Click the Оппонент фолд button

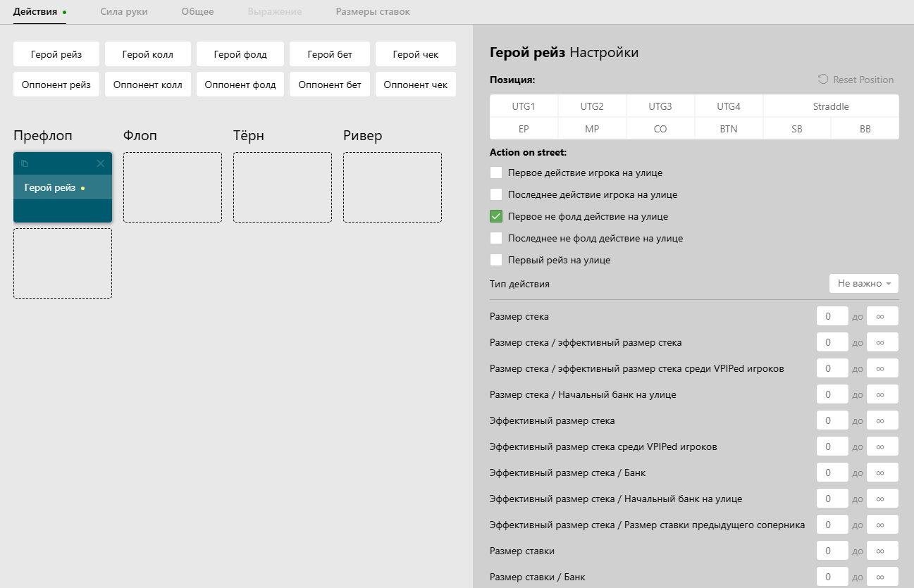click(240, 85)
